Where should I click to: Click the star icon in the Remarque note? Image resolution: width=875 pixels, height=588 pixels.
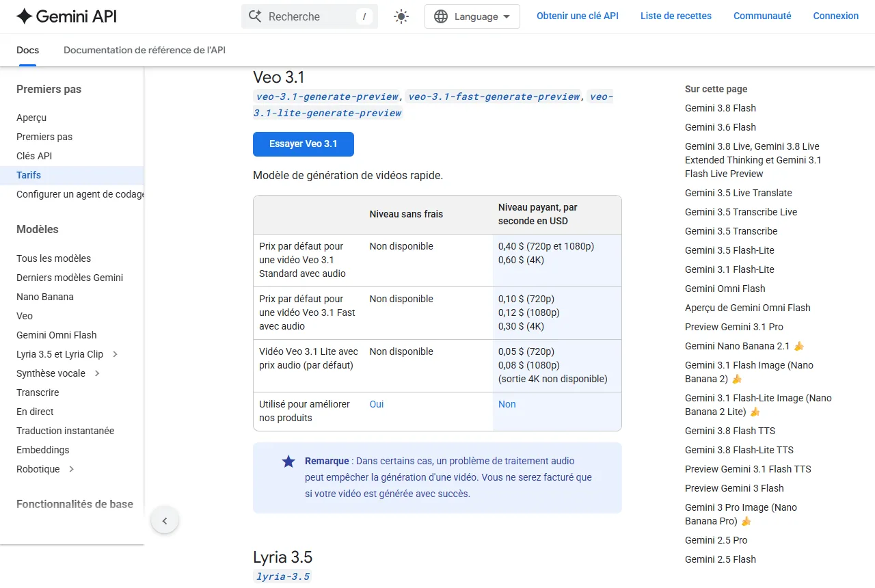click(288, 462)
